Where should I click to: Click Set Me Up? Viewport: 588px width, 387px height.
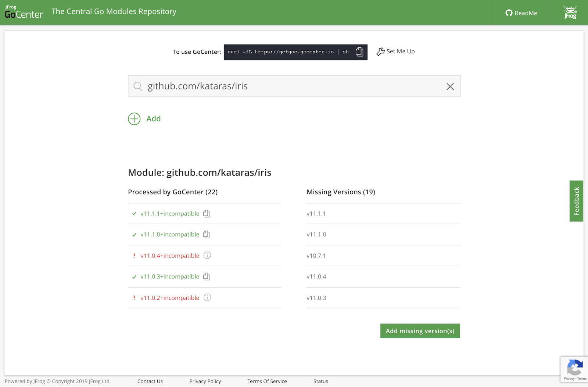point(396,52)
